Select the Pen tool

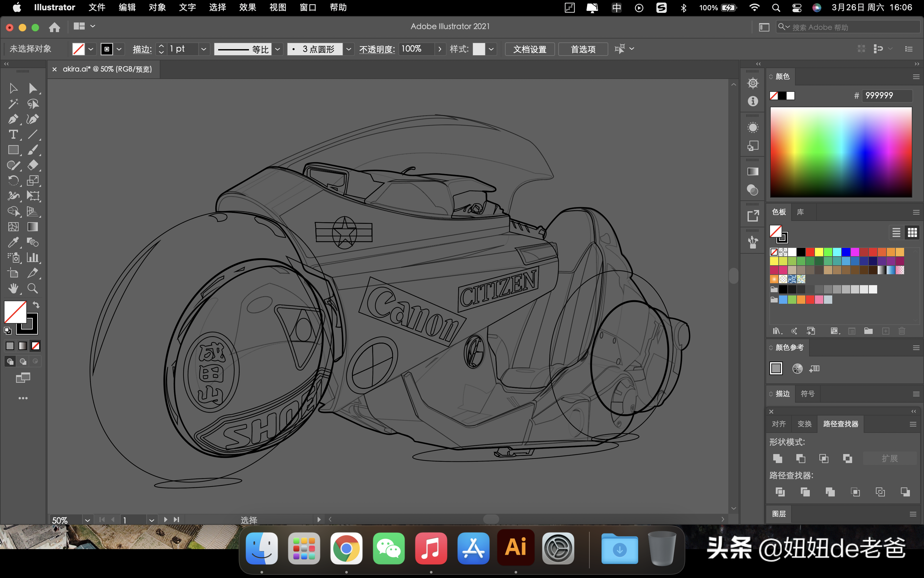(13, 119)
